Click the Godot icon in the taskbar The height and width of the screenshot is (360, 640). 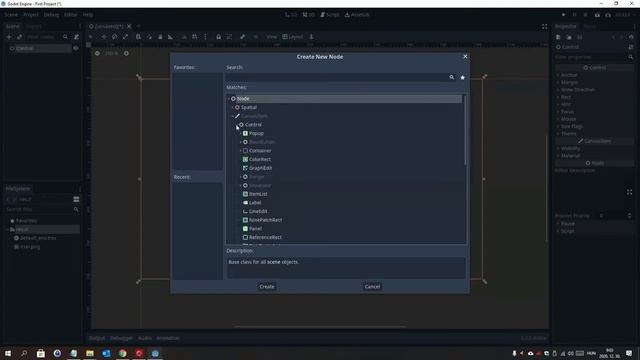click(x=155, y=353)
